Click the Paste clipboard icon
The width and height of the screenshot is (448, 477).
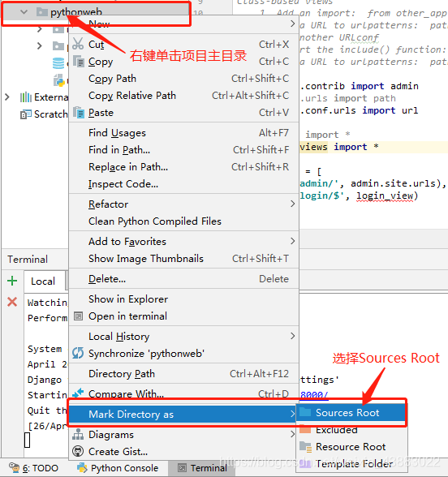coord(79,112)
